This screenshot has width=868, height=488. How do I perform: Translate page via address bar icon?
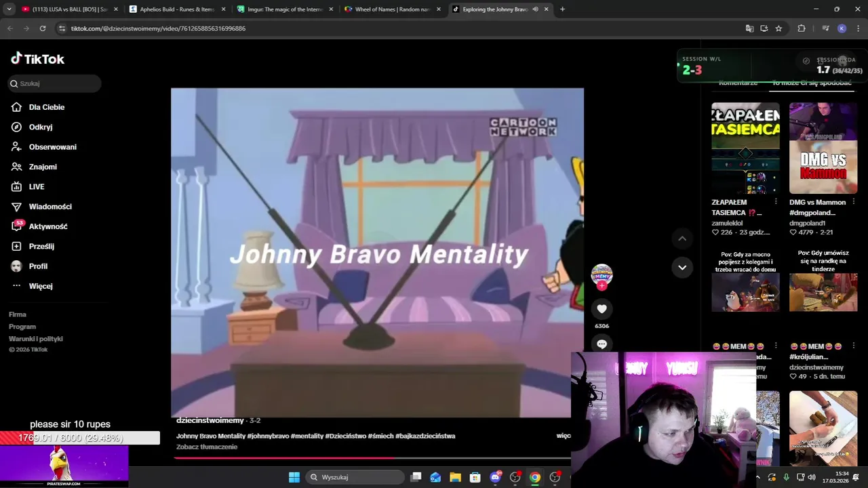749,28
